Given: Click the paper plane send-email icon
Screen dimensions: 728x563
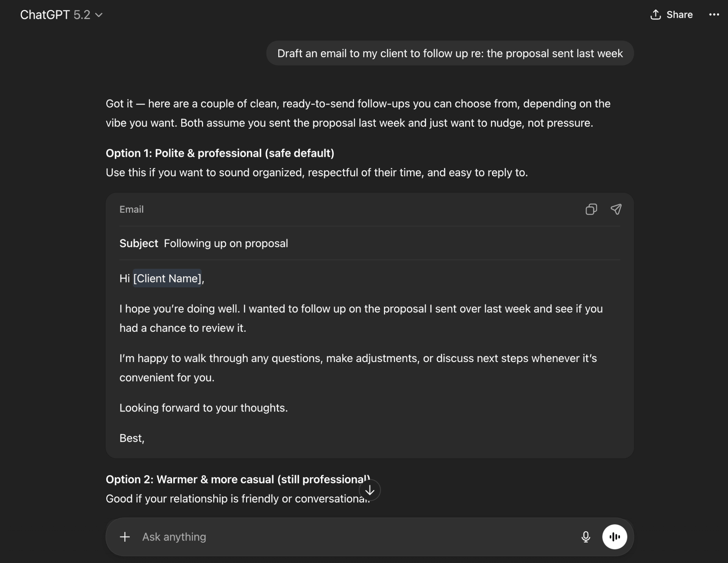Looking at the screenshot, I should (x=616, y=209).
